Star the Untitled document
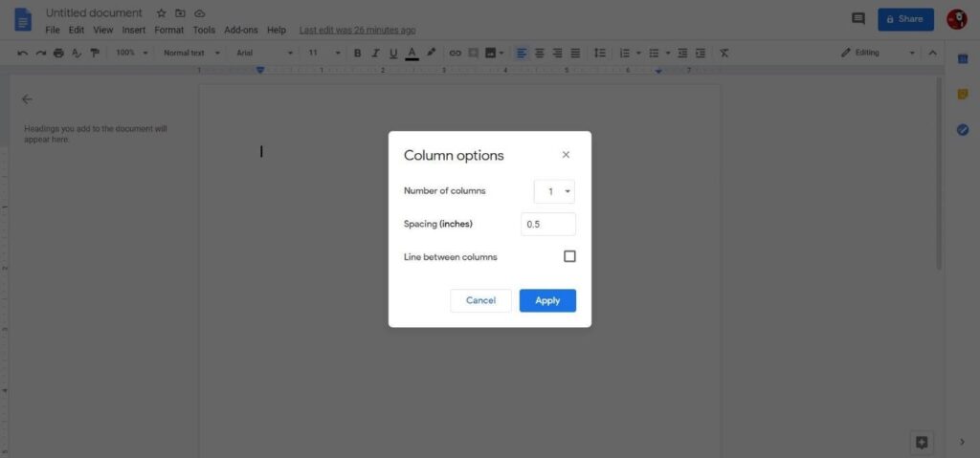980x458 pixels. (161, 13)
